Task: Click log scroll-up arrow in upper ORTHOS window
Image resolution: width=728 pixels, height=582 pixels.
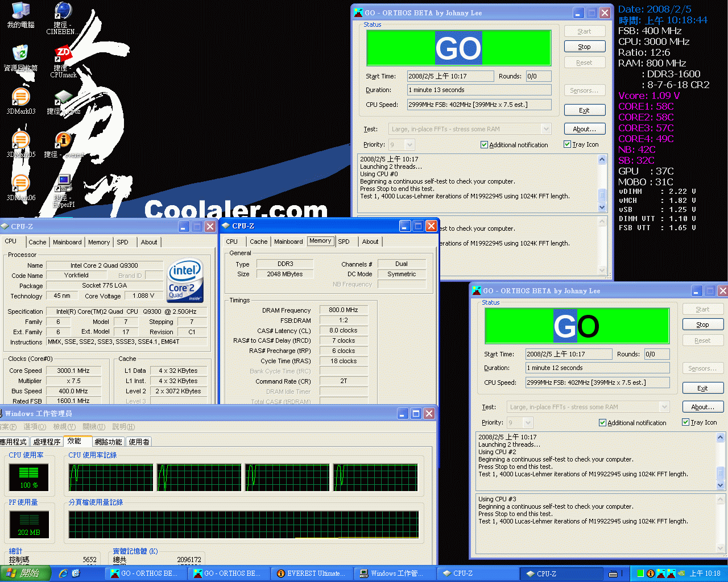Action: pos(602,160)
